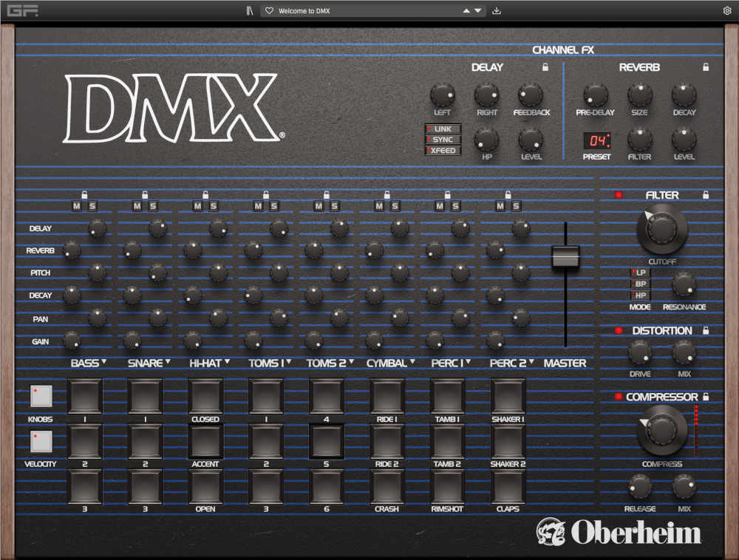739x560 pixels.
Task: Select the next preset with the down arrow
Action: 477,10
